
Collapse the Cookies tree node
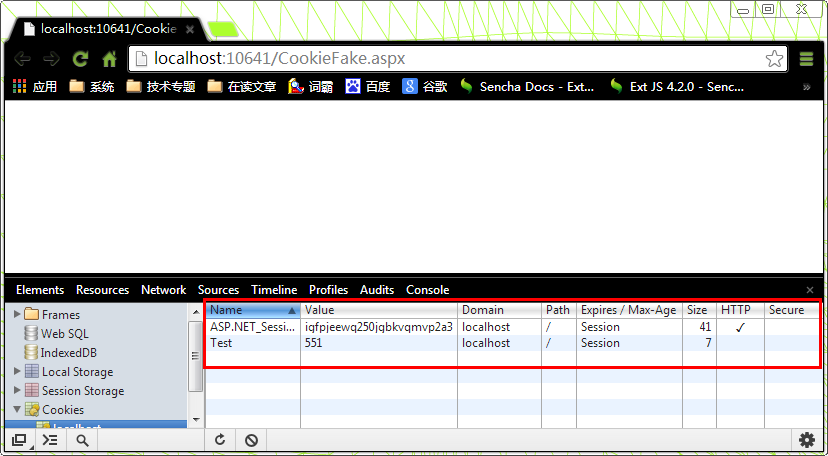pyautogui.click(x=16, y=410)
